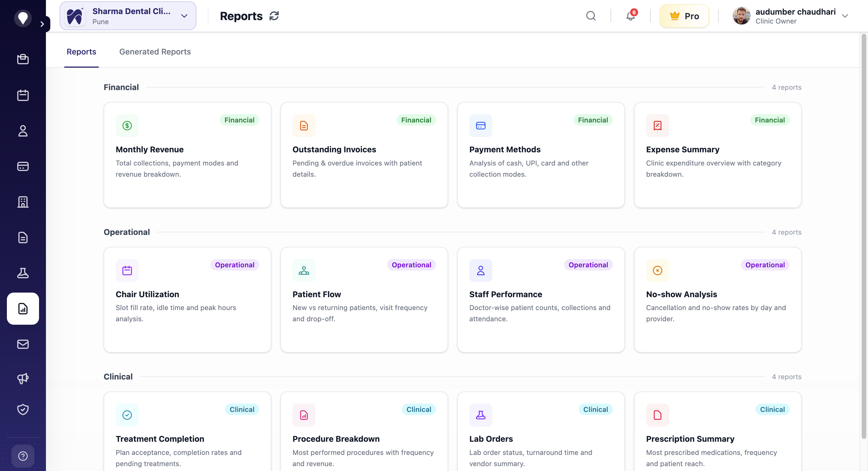Click the 'Pune' location text

(x=100, y=22)
